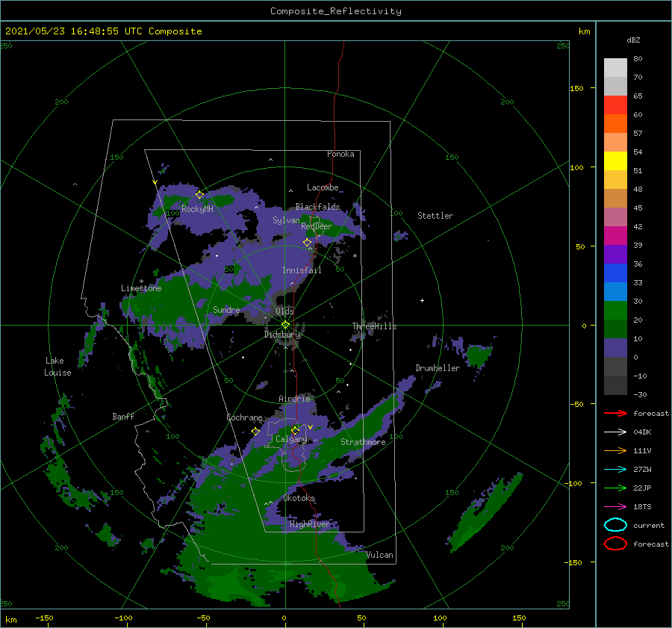
Task: Click the 150 tick on the right axis
Action: tap(576, 88)
